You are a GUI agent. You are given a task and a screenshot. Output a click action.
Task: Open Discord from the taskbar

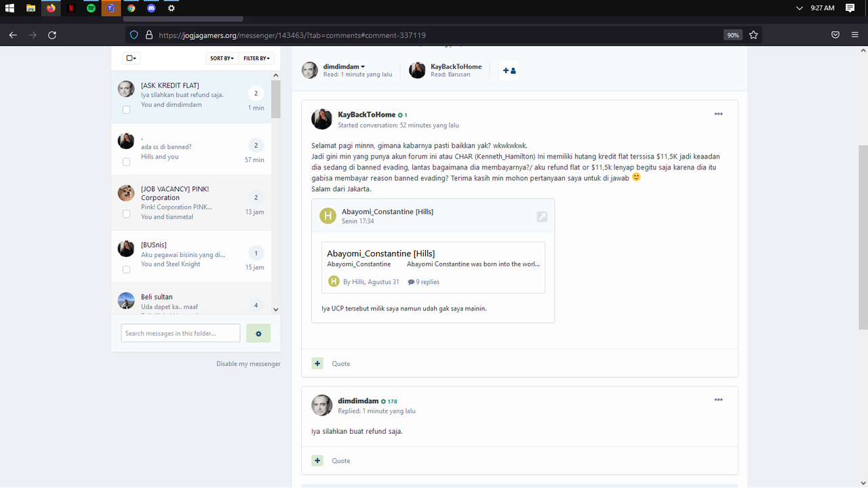coord(151,8)
